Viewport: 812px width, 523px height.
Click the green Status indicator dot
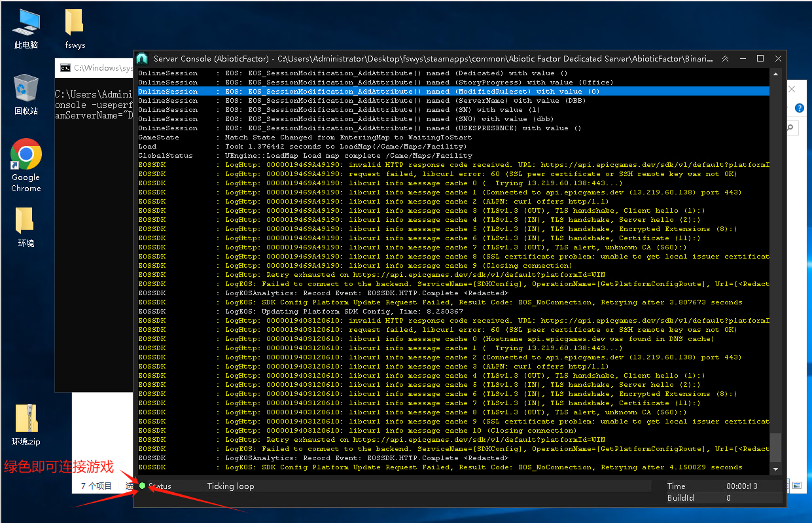point(143,486)
